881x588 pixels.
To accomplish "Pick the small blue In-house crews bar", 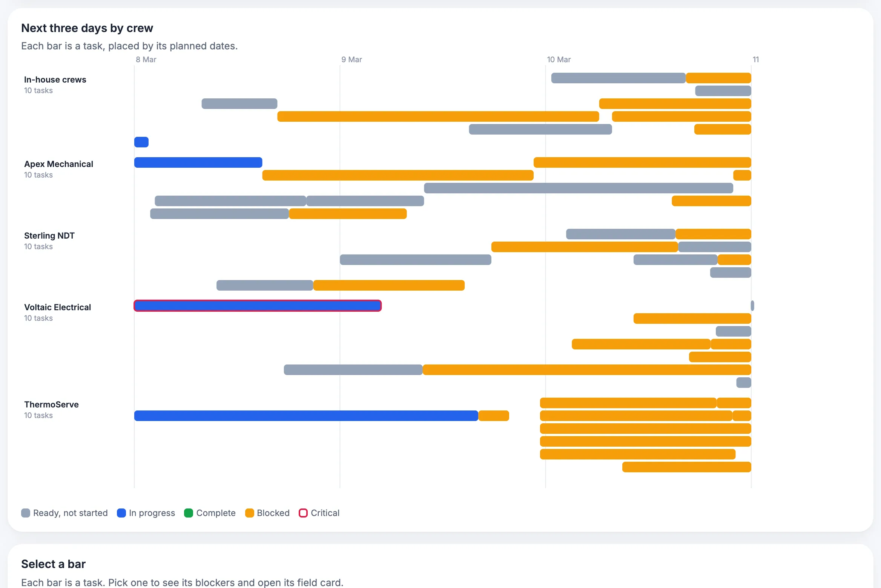I will tap(141, 142).
